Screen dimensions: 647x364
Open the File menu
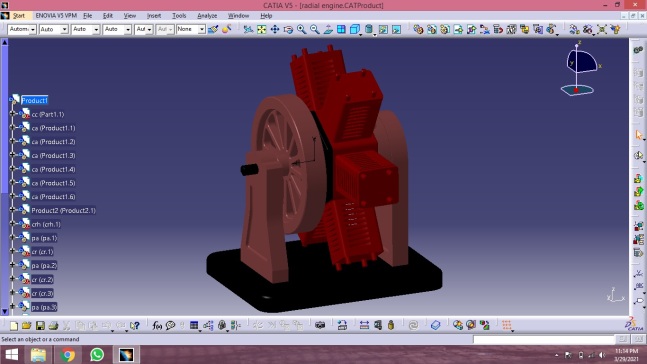pyautogui.click(x=87, y=16)
